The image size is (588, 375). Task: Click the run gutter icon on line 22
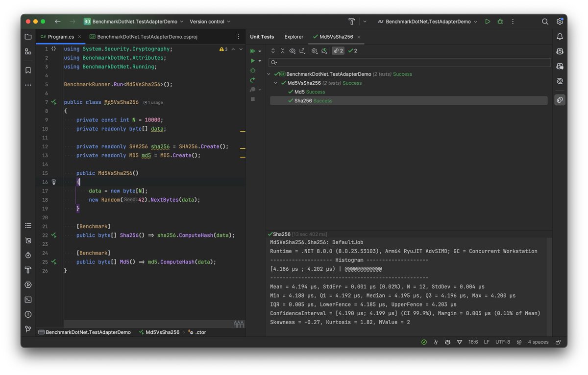[x=53, y=235]
